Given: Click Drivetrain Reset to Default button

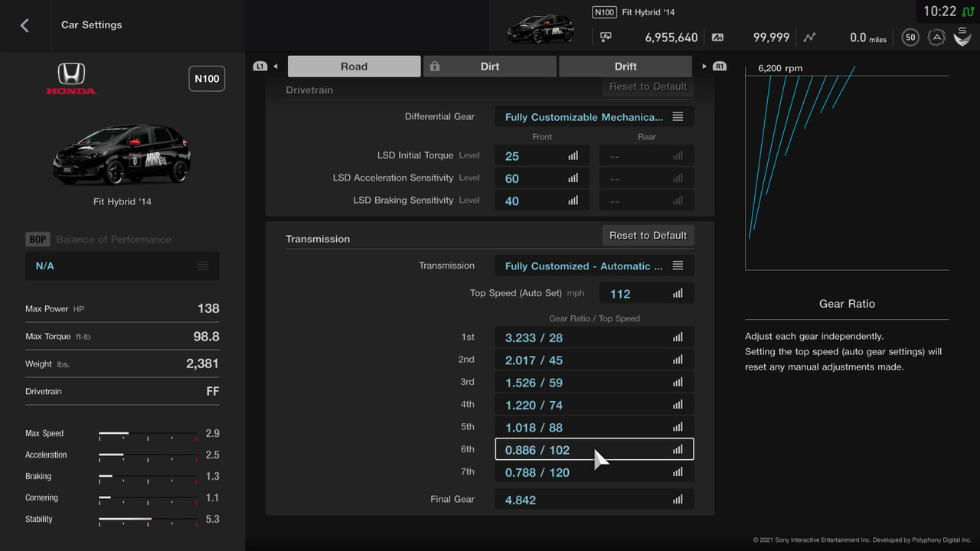Looking at the screenshot, I should point(648,87).
